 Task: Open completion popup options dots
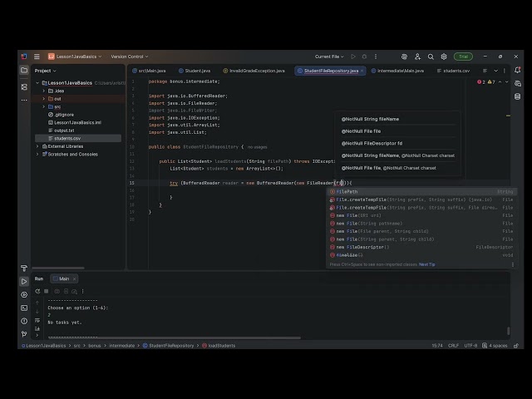tap(513, 264)
